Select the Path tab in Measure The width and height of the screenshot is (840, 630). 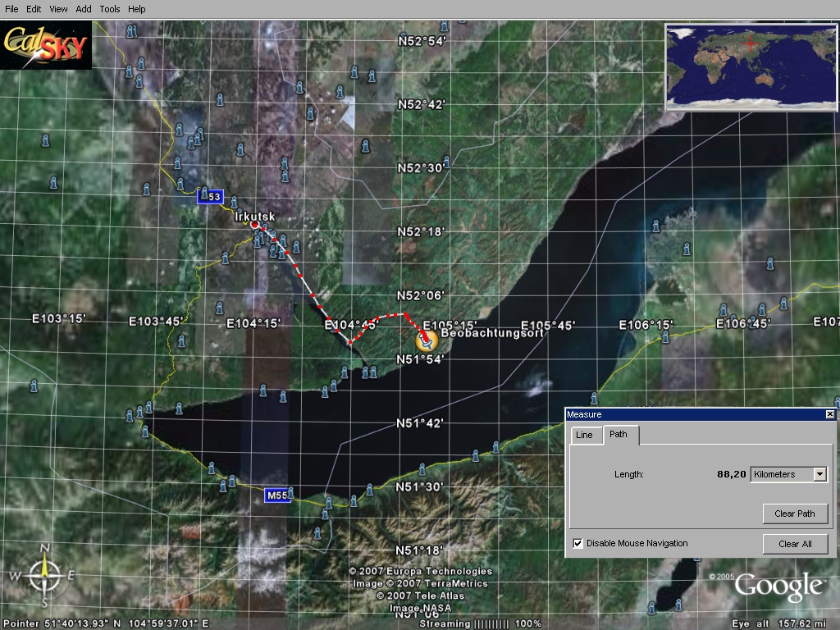tap(619, 435)
